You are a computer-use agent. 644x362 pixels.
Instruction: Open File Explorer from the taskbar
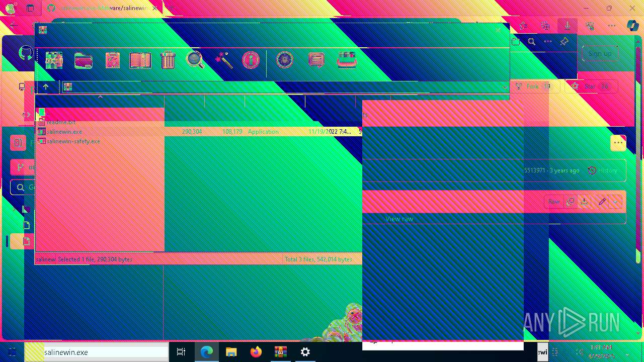[x=231, y=352]
